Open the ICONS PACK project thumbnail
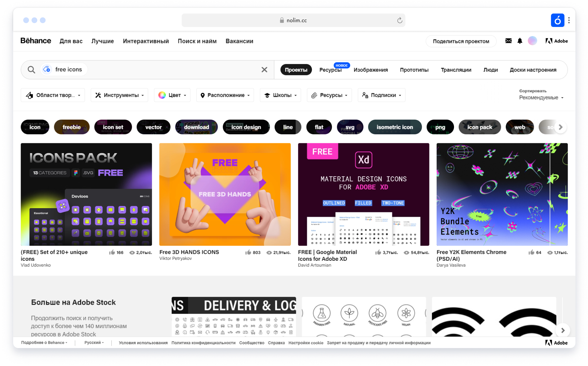 pyautogui.click(x=86, y=194)
